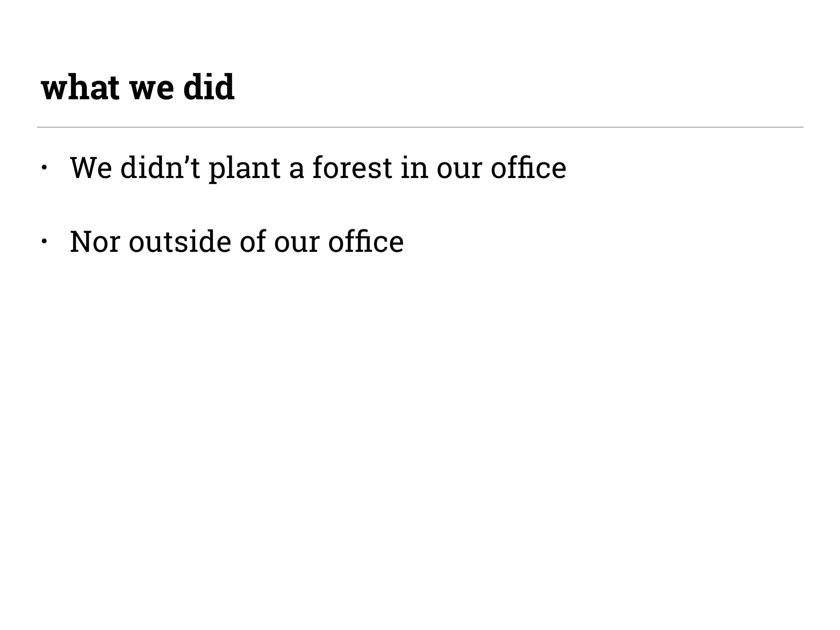Click the second bullet point dot

tap(44, 241)
